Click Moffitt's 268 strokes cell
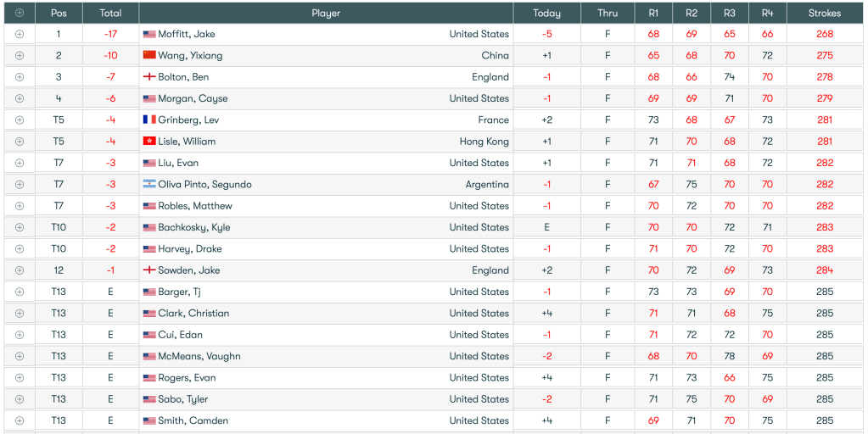Viewport: 868px width, 434px height. (x=825, y=34)
